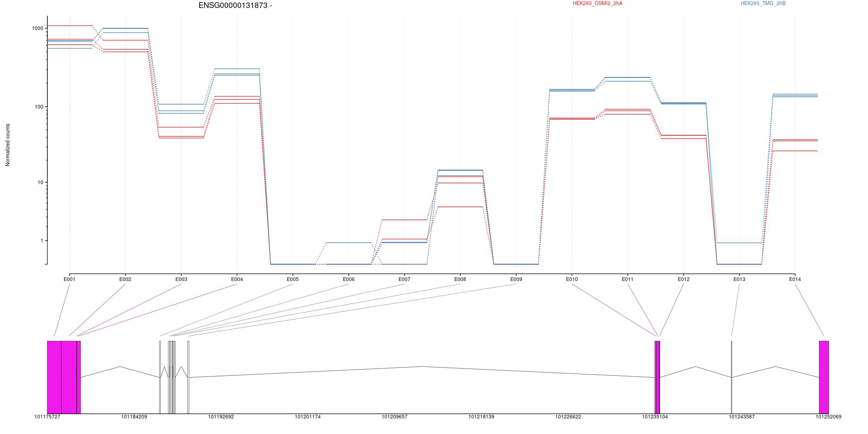
Task: Click genomic coordinate 101218139
Action: coord(481,417)
